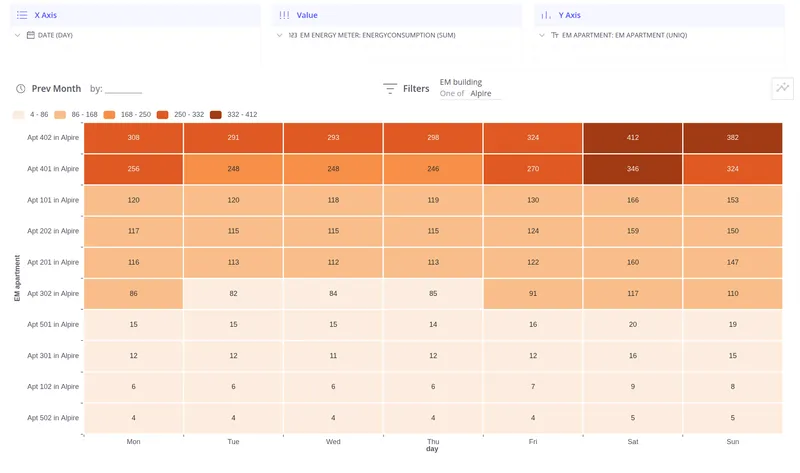
Task: Click the 'Apt 102 in Alpire' row label
Action: tap(53, 387)
